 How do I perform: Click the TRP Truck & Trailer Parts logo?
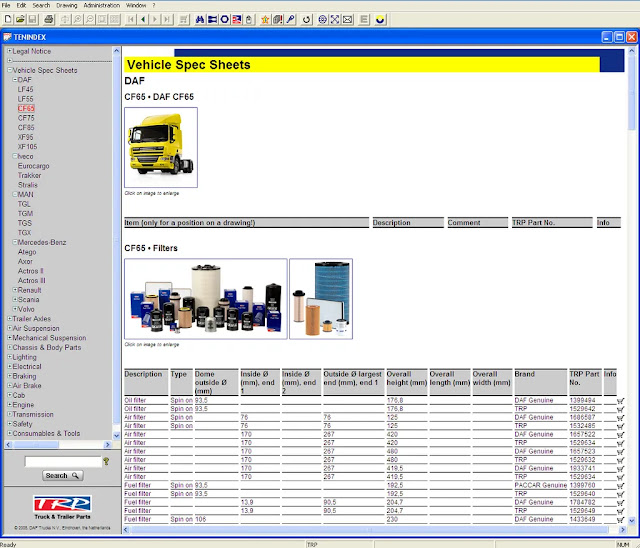62,507
